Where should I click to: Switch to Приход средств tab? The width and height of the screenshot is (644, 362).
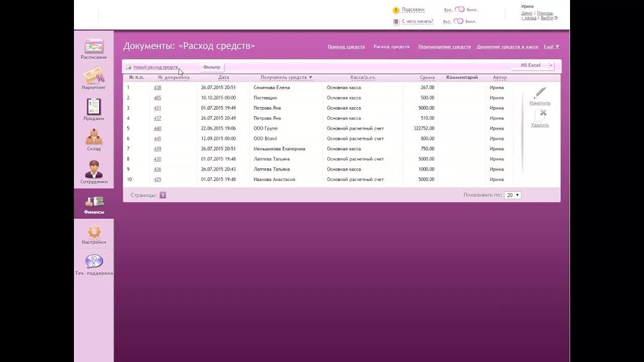pos(346,46)
